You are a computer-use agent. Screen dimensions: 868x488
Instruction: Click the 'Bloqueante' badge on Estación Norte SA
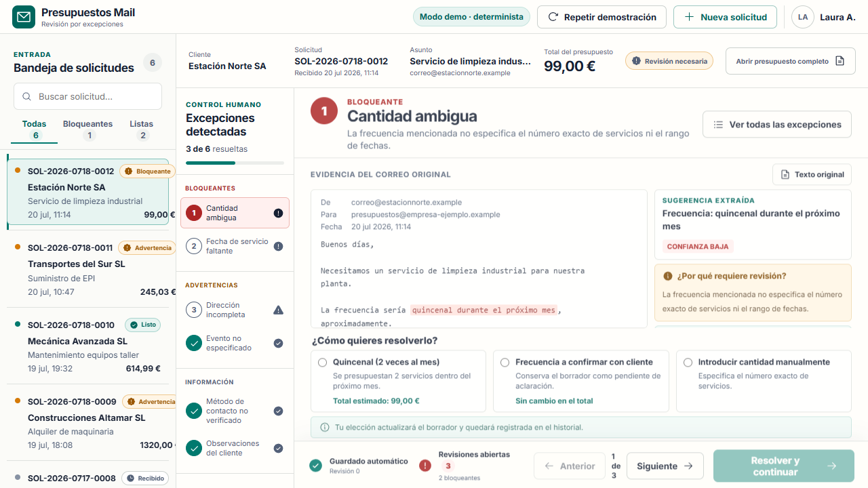tap(148, 171)
